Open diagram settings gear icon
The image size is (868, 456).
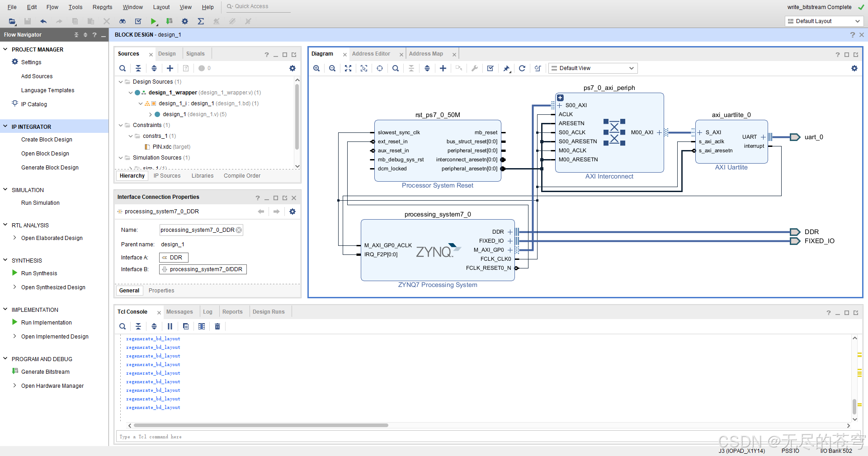(854, 68)
